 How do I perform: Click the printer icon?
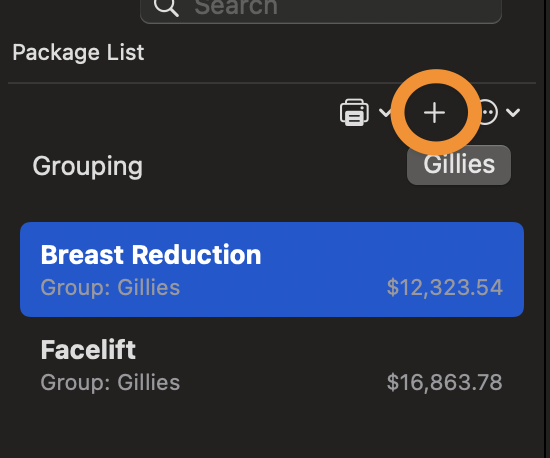pos(354,112)
